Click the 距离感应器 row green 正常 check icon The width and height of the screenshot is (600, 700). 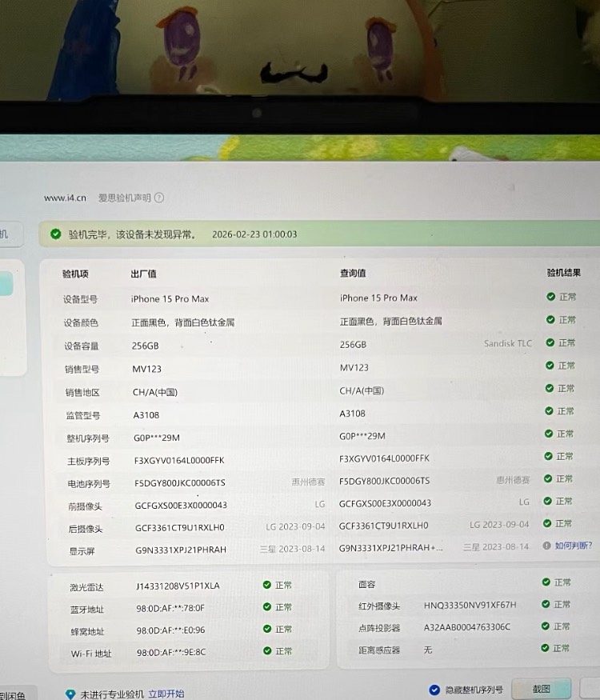point(545,648)
